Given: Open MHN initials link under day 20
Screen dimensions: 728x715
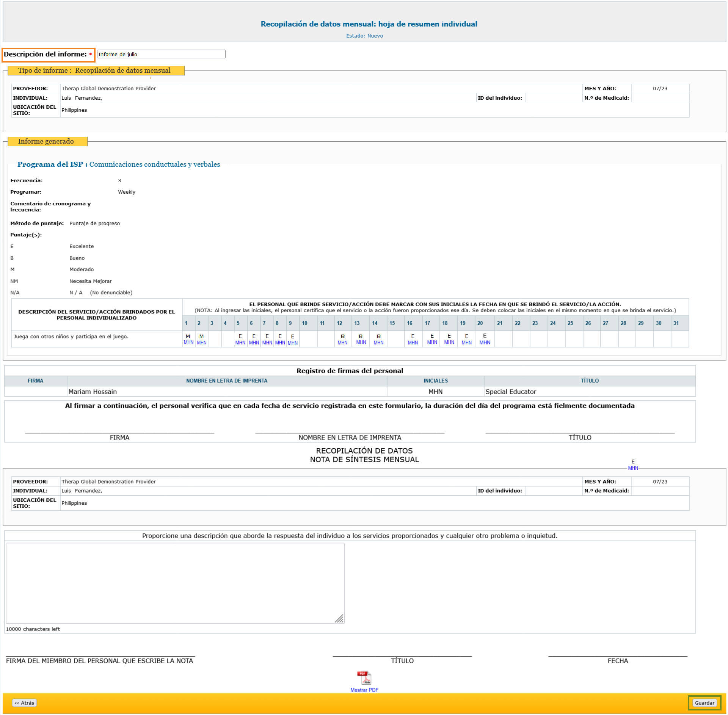Looking at the screenshot, I should (x=485, y=343).
